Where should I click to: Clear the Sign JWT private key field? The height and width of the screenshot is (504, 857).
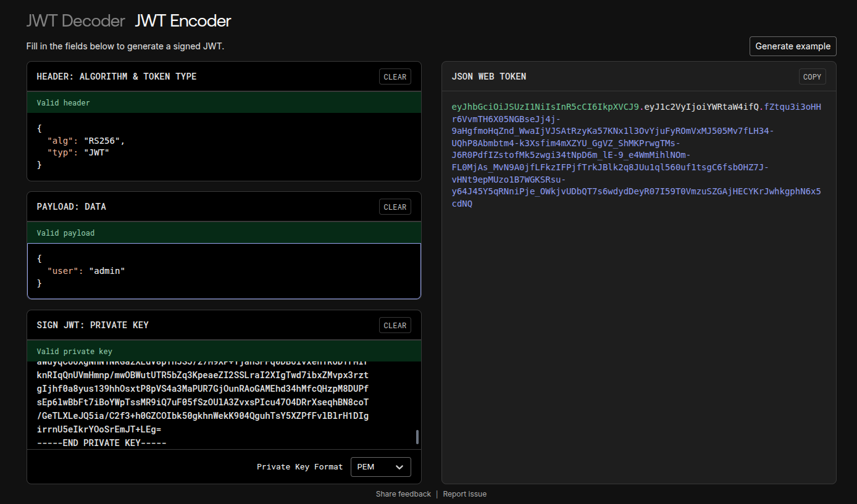click(x=395, y=326)
